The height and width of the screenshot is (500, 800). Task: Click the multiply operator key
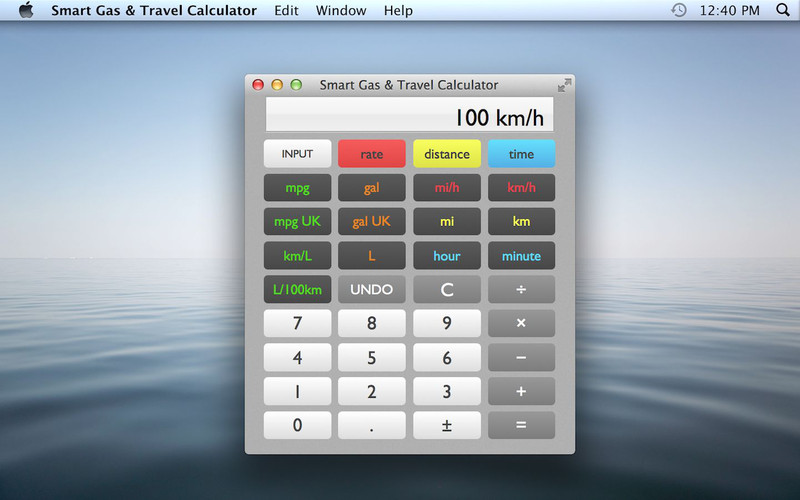point(521,323)
